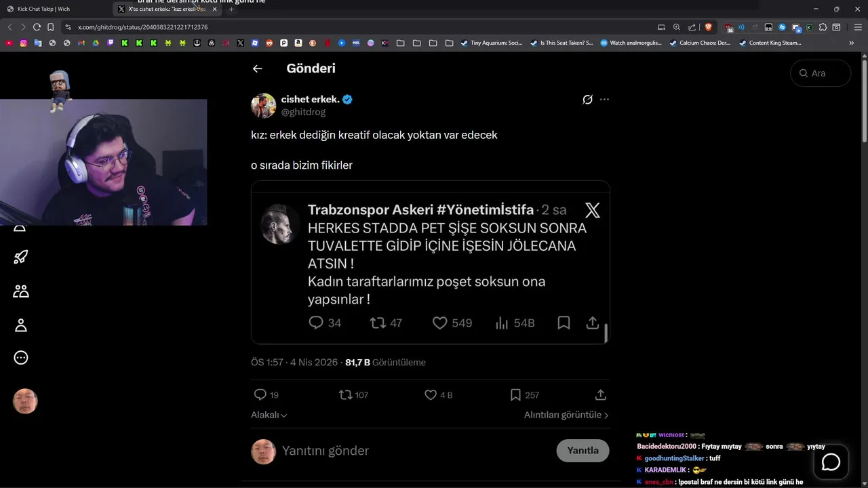Open Alıntıları görüntüle quotes link
The image size is (868, 488).
[x=566, y=415]
